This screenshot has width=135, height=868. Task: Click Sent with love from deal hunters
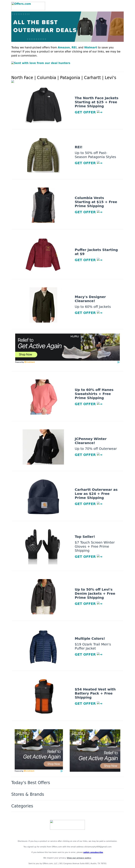point(41,63)
